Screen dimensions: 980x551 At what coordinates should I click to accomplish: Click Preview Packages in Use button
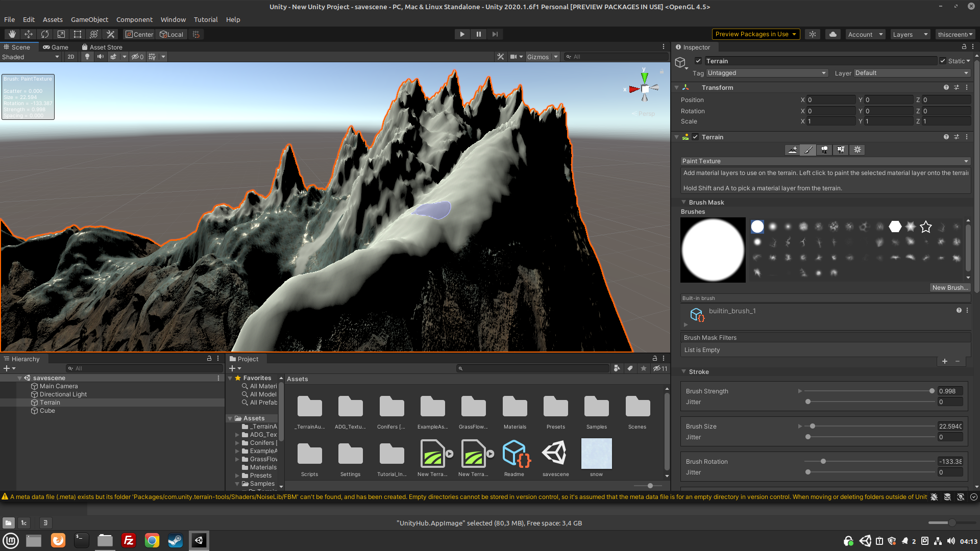pyautogui.click(x=755, y=34)
